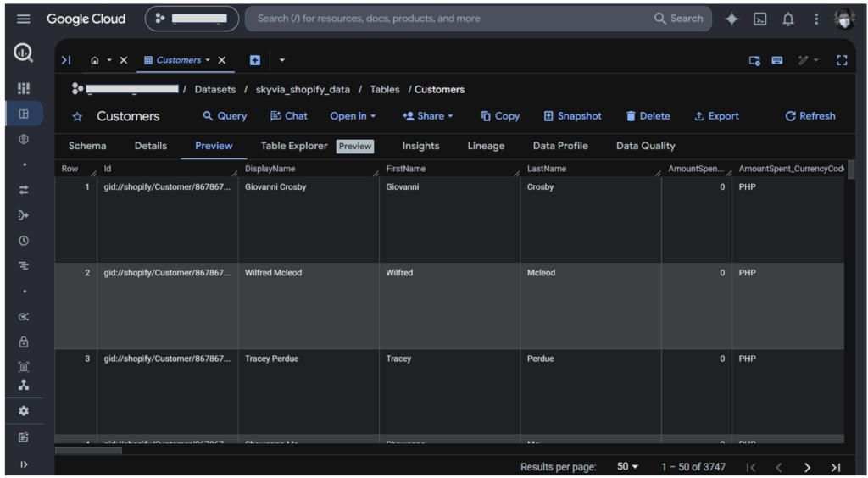This screenshot has width=868, height=478.
Task: Activate Cloud Shell terminal icon
Action: (x=760, y=19)
